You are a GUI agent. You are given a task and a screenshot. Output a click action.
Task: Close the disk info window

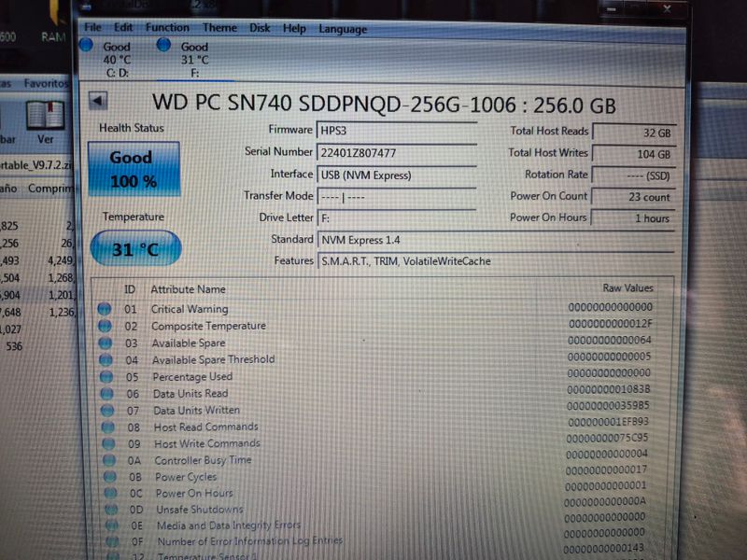click(667, 8)
